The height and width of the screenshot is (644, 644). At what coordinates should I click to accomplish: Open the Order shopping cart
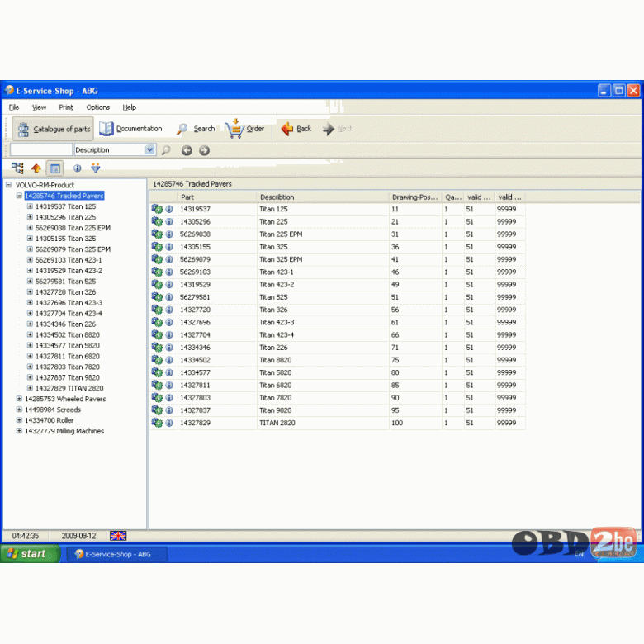pos(244,129)
